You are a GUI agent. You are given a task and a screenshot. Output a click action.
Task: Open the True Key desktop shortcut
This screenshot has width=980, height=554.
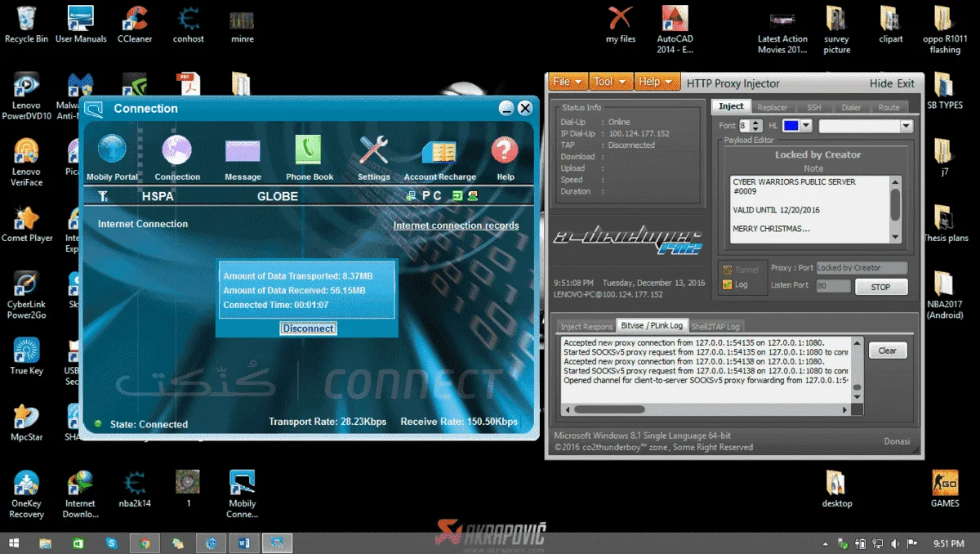point(26,356)
